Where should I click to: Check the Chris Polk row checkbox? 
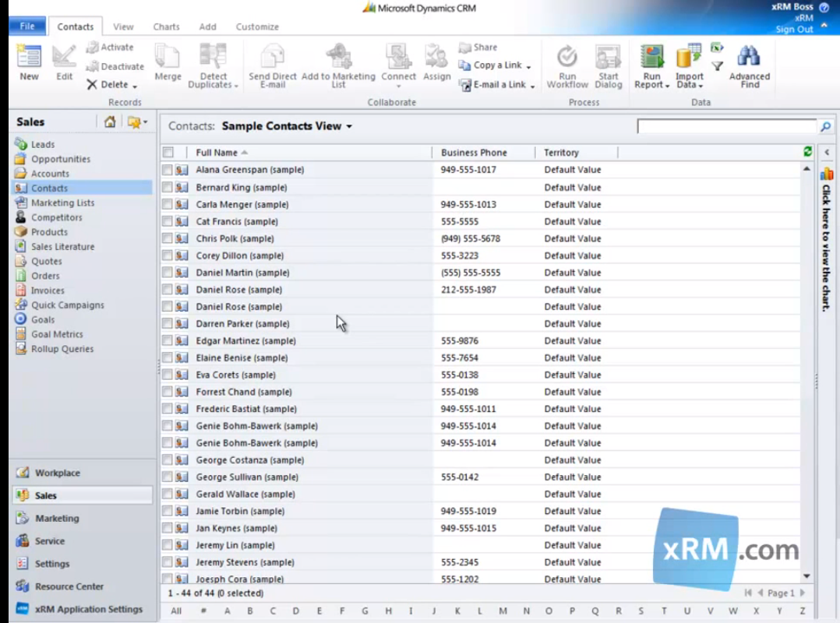coord(168,238)
